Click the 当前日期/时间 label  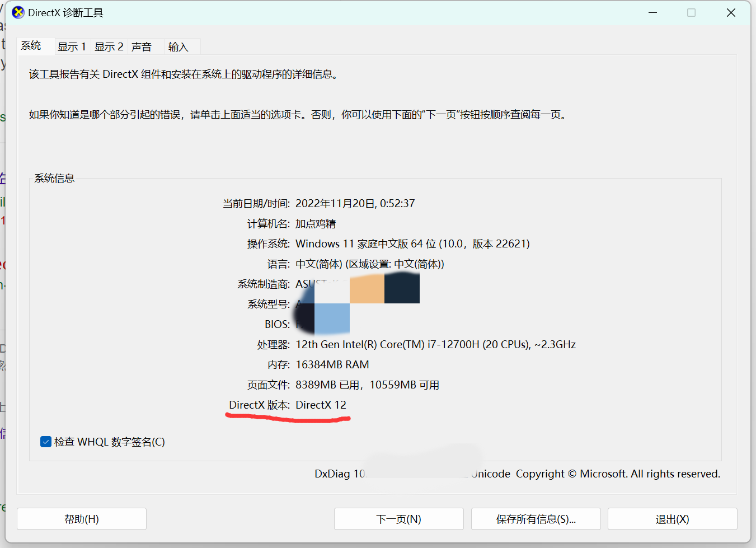[256, 203]
